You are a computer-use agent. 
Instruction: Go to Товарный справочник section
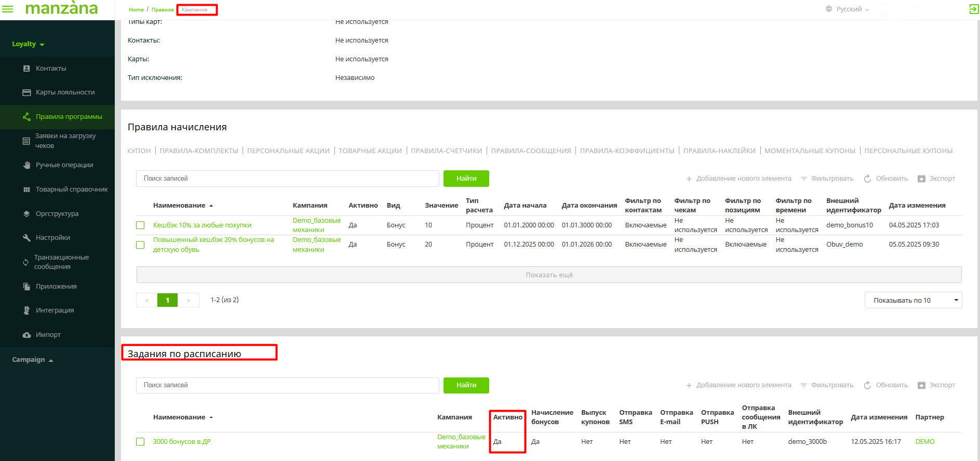[x=72, y=189]
